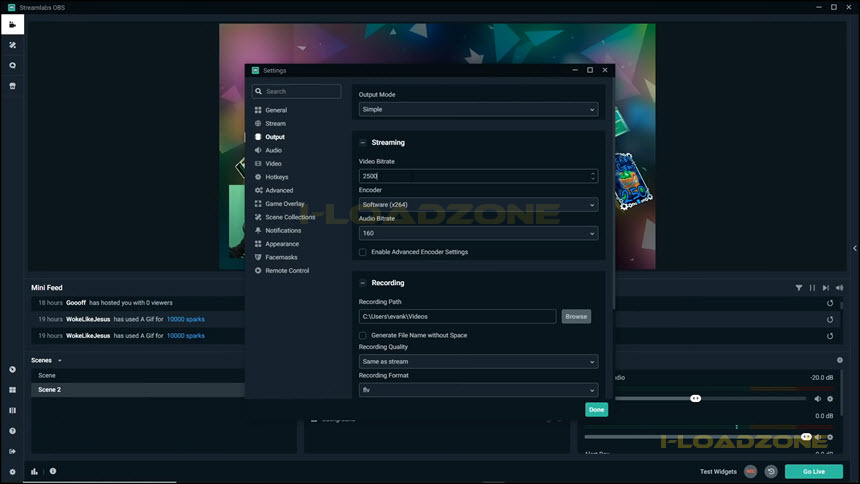Screen dimensions: 860x484
Task: Click the first 10000 sparks link
Action: pos(185,319)
